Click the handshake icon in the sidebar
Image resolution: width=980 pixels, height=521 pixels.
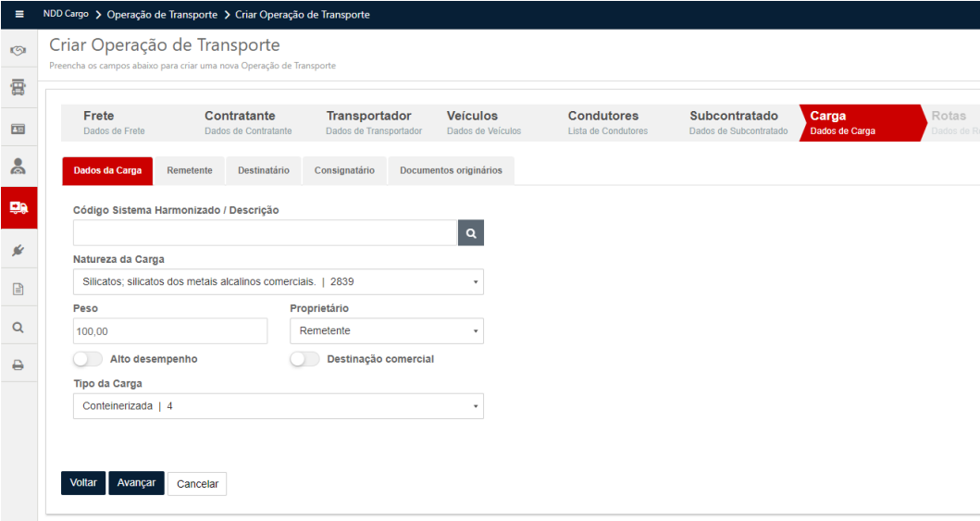tap(18, 50)
